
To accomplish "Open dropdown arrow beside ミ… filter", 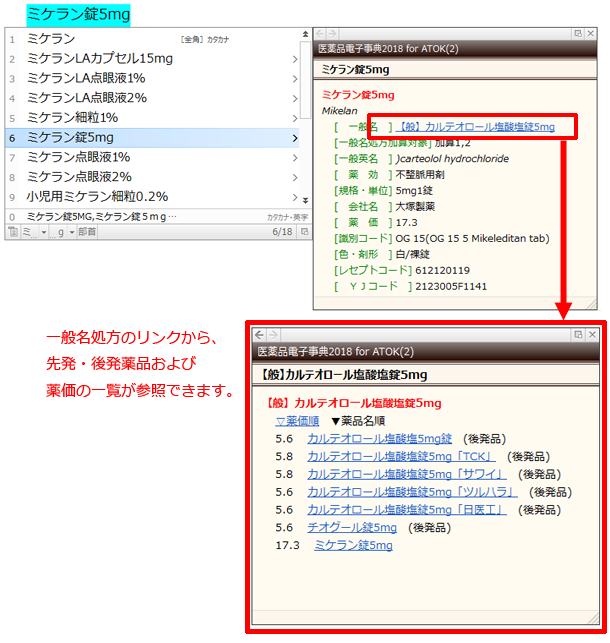I will (x=43, y=233).
